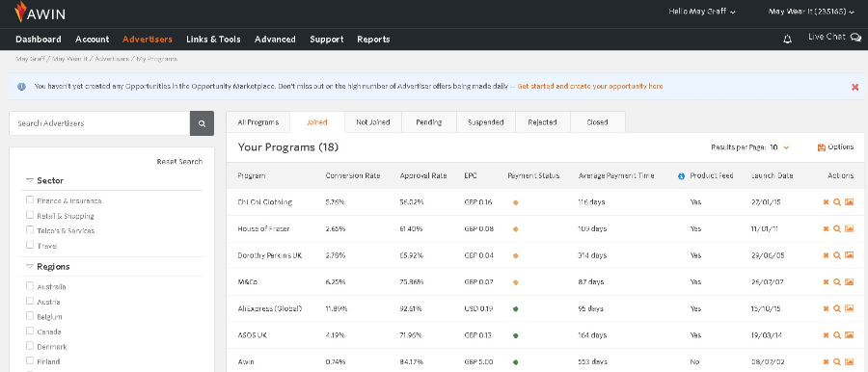
Task: Leave Dorothy Perkins UK program with the X icon
Action: click(826, 255)
